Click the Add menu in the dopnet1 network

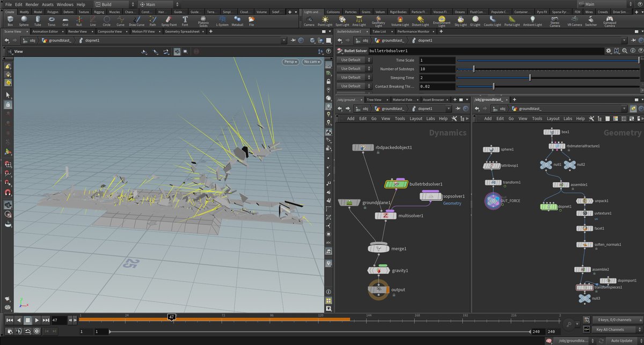tap(350, 119)
